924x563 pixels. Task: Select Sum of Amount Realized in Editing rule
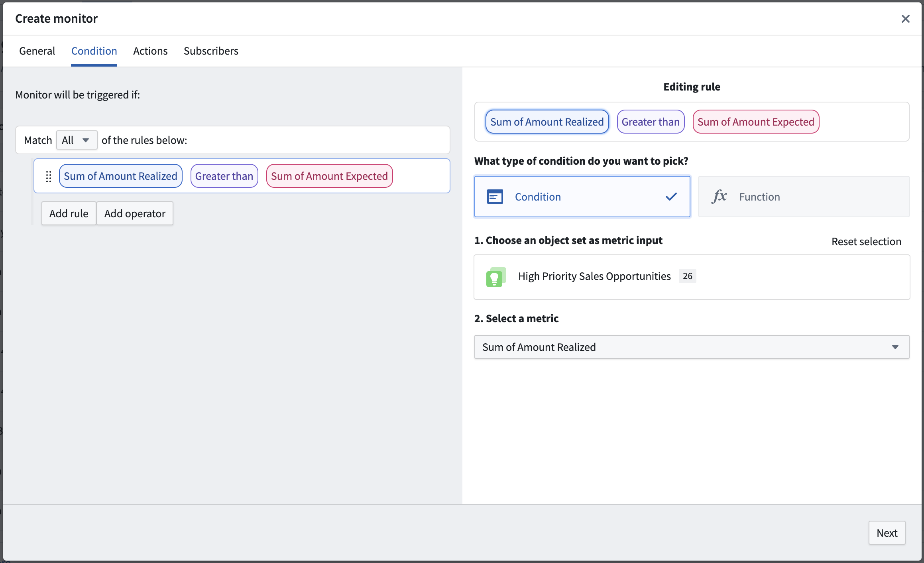click(x=547, y=122)
